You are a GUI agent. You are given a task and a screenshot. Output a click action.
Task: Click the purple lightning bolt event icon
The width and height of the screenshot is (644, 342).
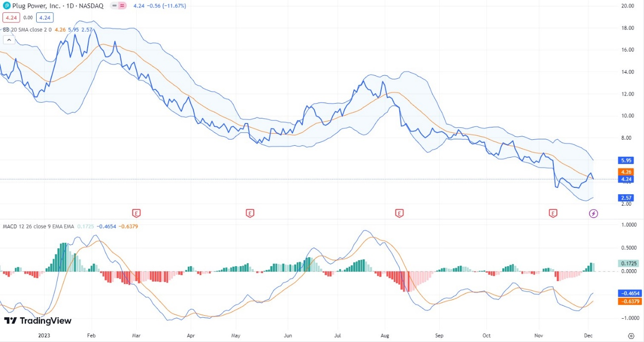point(593,214)
